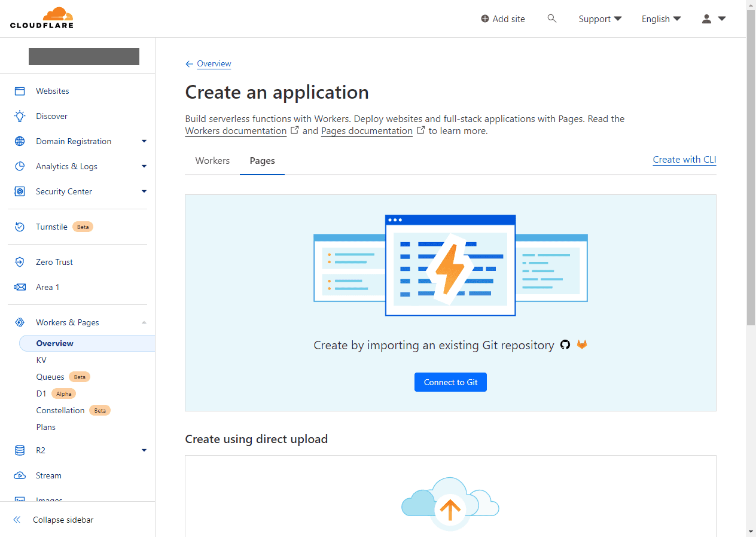Open the English language dropdown
Image resolution: width=756 pixels, height=537 pixels.
[661, 19]
